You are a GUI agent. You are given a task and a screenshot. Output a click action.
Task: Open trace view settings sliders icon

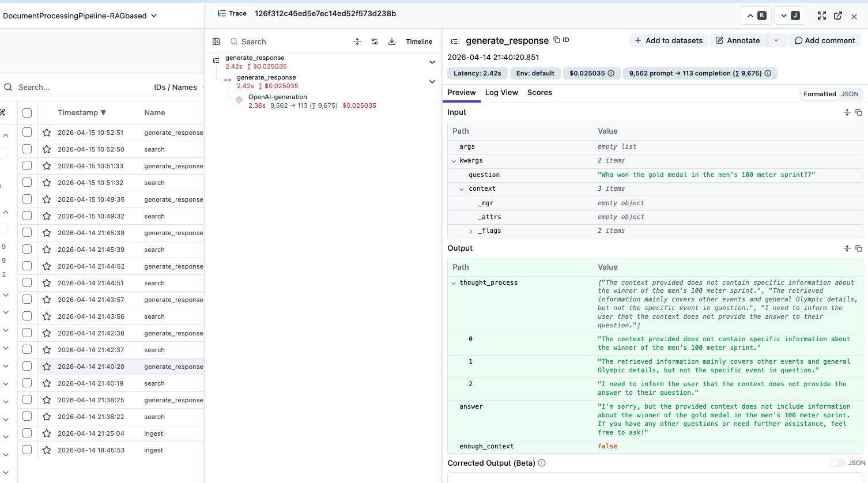coord(375,41)
